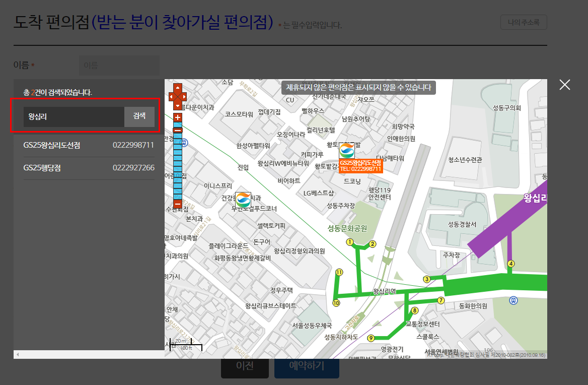This screenshot has height=385, width=588.
Task: Click the 총 2건이 검색되었습니다 result count
Action: (x=58, y=93)
